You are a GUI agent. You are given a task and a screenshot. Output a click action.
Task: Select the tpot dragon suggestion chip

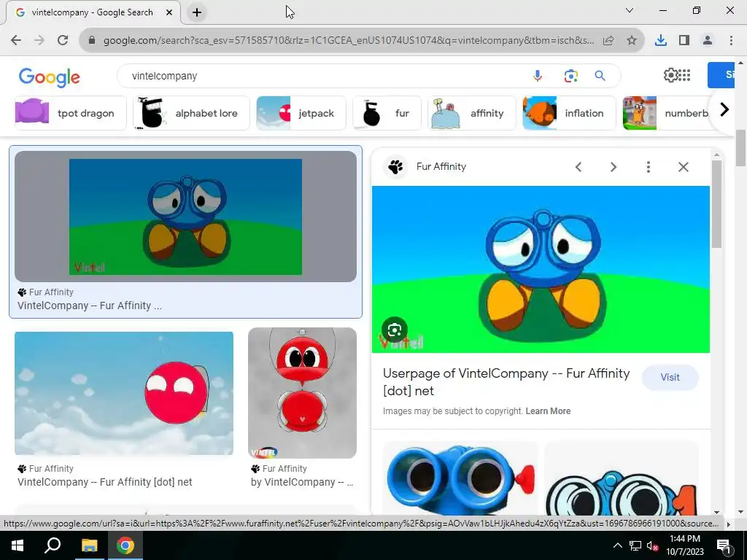pyautogui.click(x=71, y=113)
